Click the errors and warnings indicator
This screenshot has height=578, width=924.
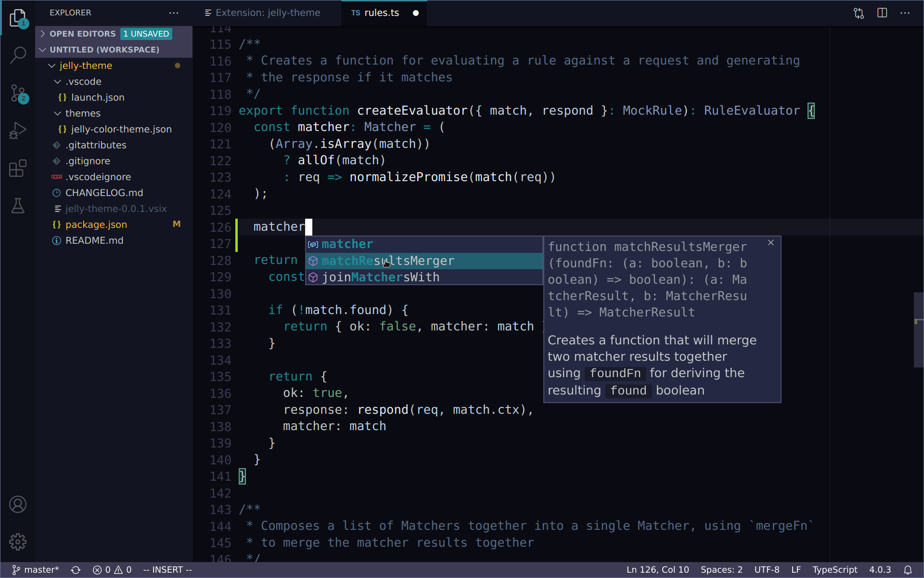coord(112,570)
